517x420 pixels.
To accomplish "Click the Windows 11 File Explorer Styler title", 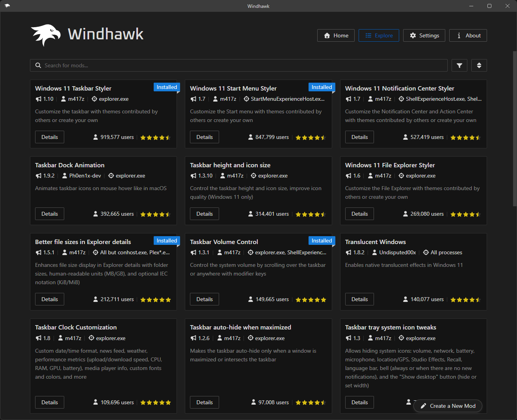I will (x=390, y=165).
